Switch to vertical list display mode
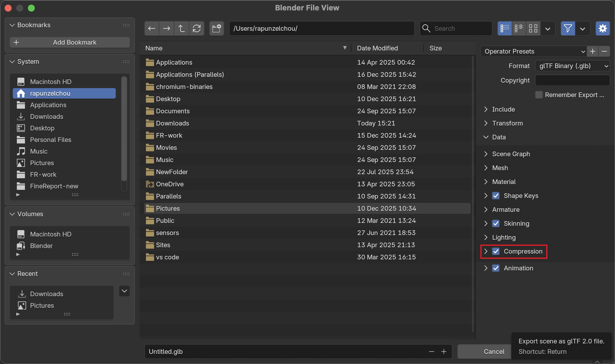615x364 pixels. (x=505, y=28)
